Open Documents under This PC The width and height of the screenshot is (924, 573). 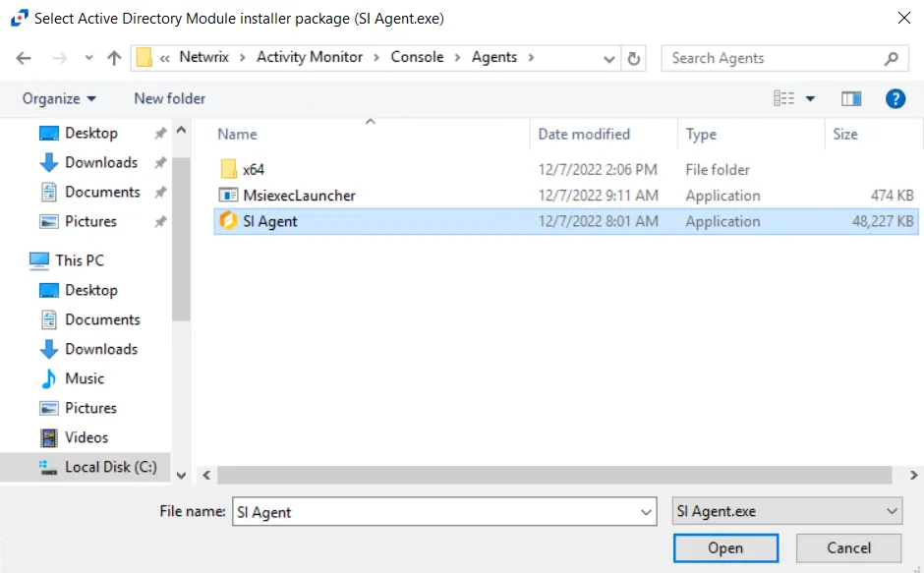(102, 319)
